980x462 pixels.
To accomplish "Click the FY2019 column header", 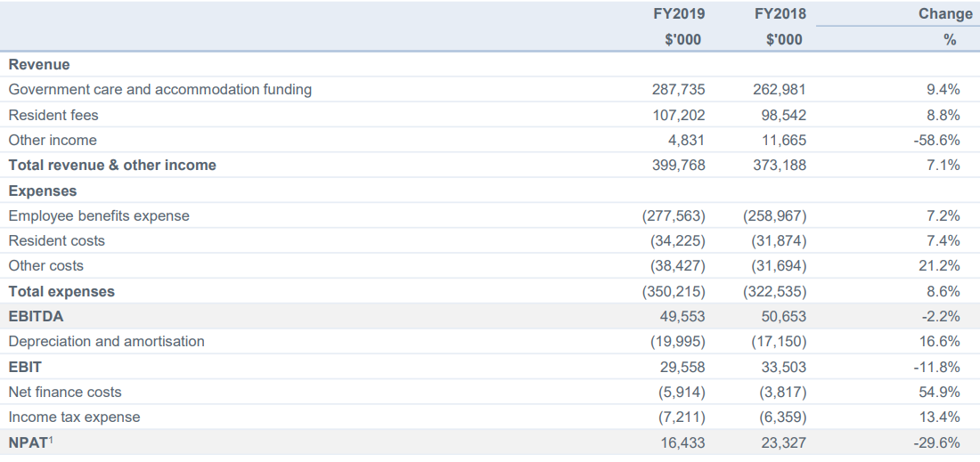I will pyautogui.click(x=680, y=13).
